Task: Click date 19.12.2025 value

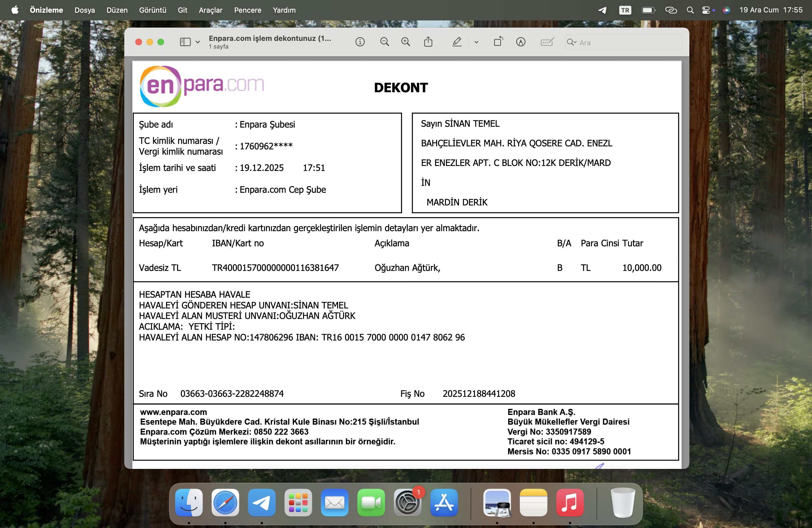Action: (262, 168)
